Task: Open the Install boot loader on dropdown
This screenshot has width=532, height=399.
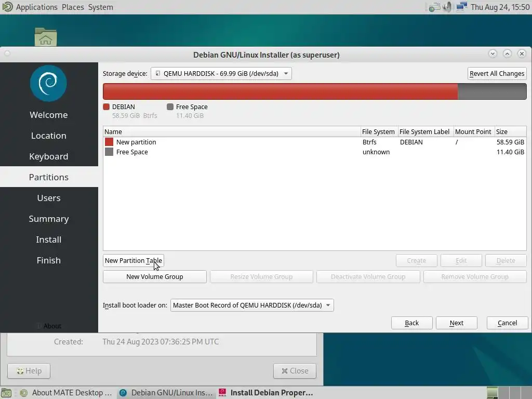Action: (252, 305)
